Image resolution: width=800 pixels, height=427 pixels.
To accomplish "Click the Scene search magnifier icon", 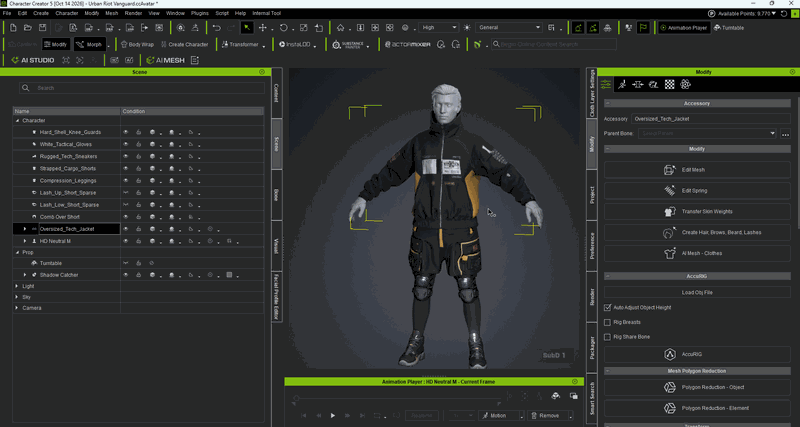I will 26,88.
